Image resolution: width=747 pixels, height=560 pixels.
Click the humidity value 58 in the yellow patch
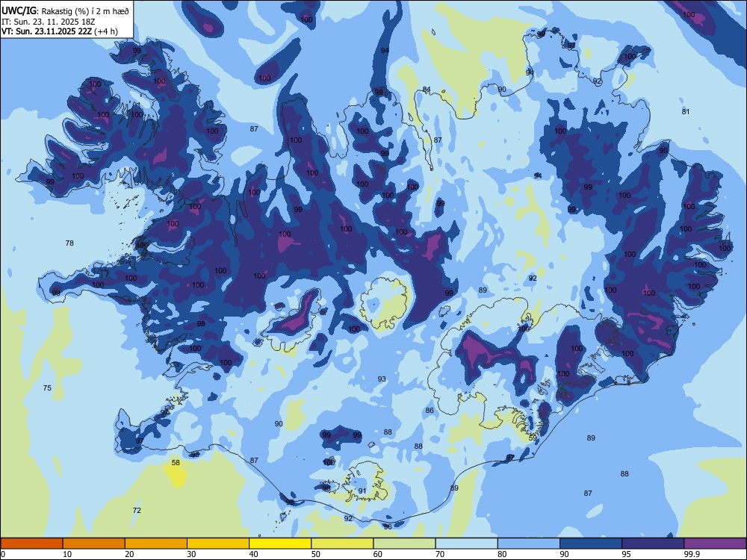(176, 462)
